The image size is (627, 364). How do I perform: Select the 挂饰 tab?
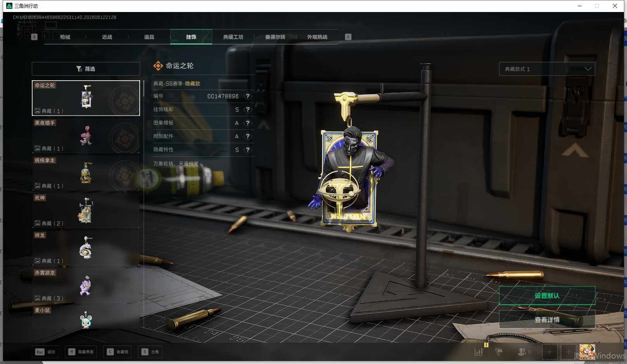(x=191, y=37)
